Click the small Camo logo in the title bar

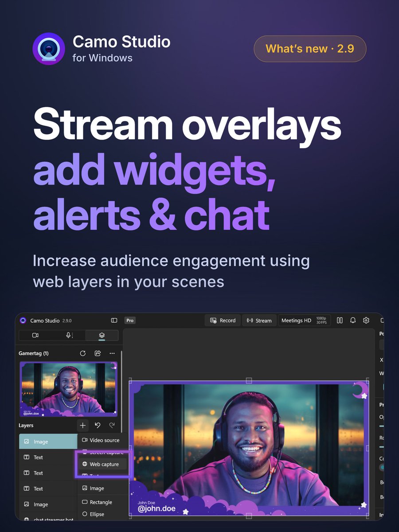point(23,321)
